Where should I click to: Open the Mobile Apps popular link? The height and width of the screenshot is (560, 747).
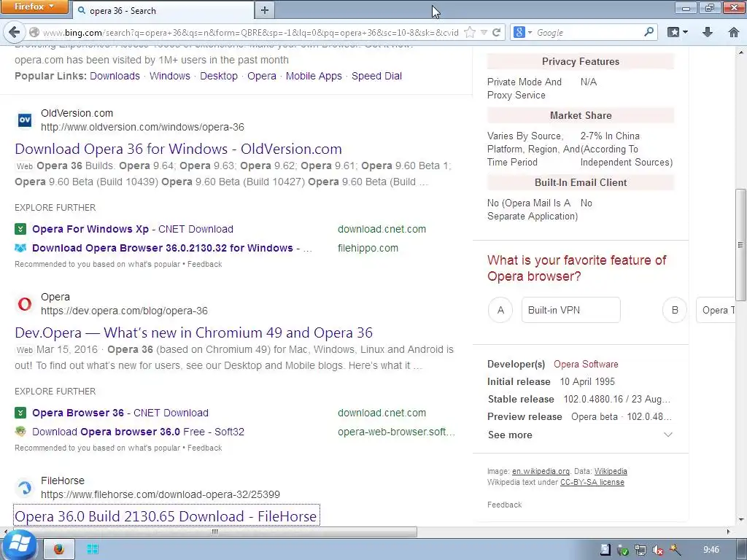tap(314, 76)
